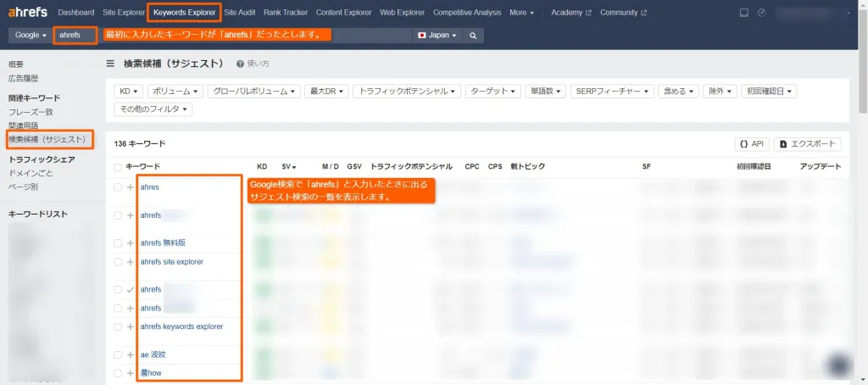Screen dimensions: 868x385
Task: Select Keywords Explorer in top navigation
Action: [x=184, y=13]
